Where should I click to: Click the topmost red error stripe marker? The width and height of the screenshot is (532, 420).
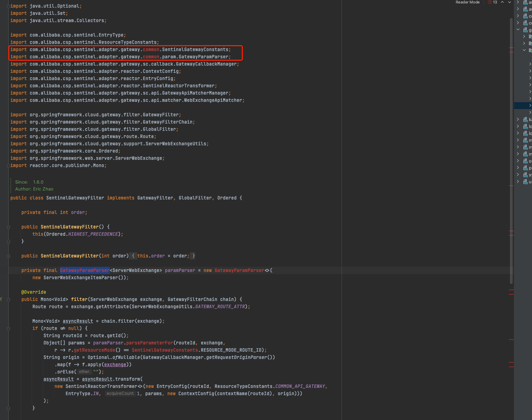[511, 48]
